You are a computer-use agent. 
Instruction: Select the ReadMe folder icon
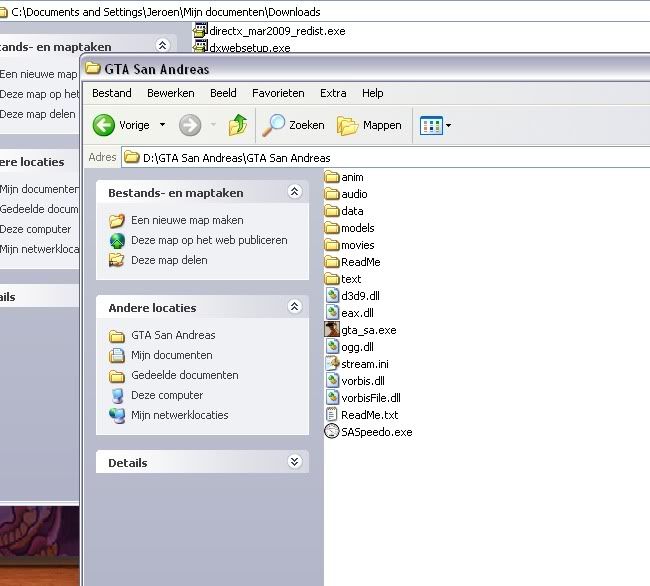tap(332, 262)
